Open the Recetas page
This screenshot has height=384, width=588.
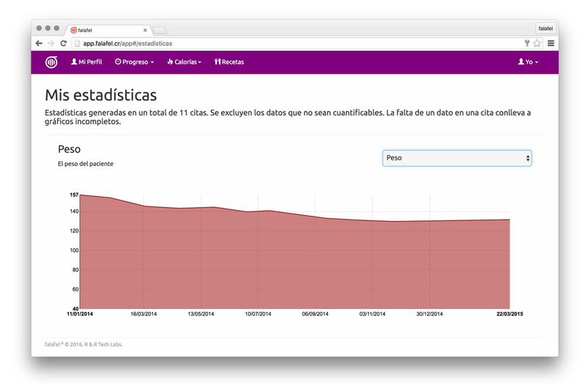point(229,62)
